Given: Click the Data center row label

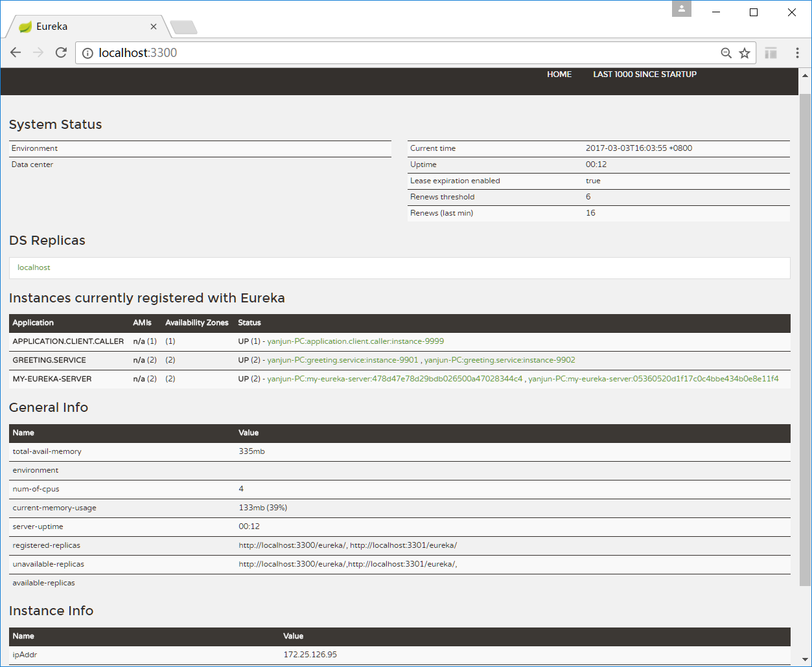Looking at the screenshot, I should pyautogui.click(x=32, y=164).
